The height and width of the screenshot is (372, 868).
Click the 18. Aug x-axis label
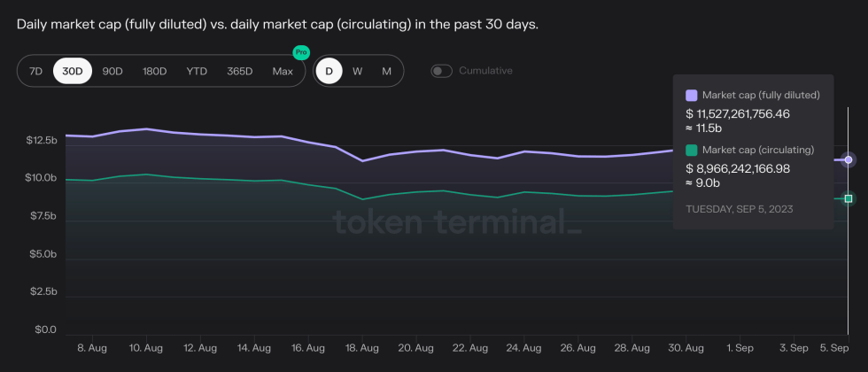coord(362,349)
